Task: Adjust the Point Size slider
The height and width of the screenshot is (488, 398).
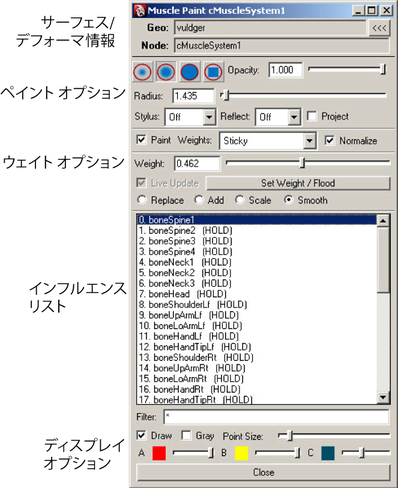Action: click(334, 435)
